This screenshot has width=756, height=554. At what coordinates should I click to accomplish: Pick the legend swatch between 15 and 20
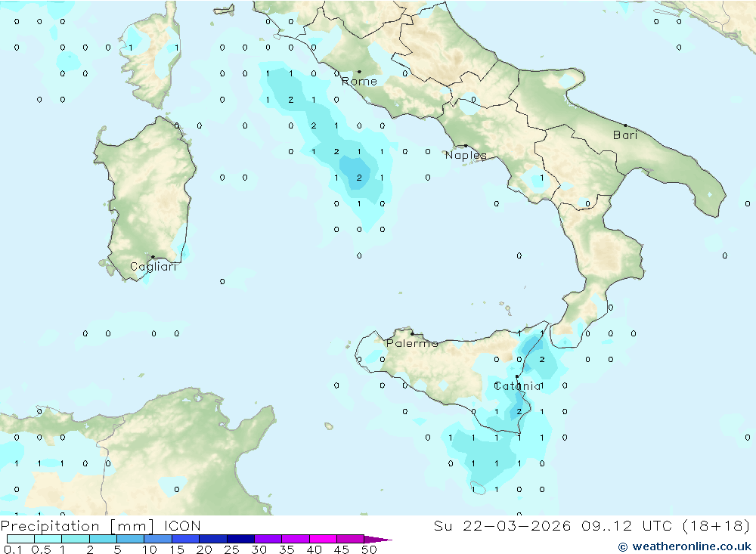[x=185, y=539]
